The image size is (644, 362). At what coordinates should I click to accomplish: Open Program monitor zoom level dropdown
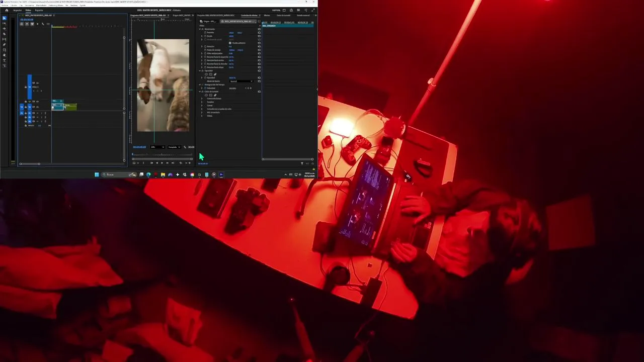(157, 147)
